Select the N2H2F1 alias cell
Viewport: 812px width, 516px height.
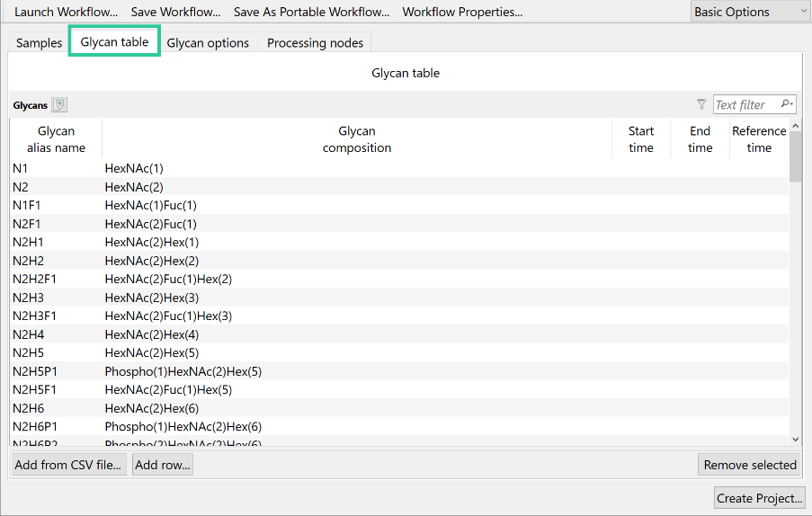point(35,279)
